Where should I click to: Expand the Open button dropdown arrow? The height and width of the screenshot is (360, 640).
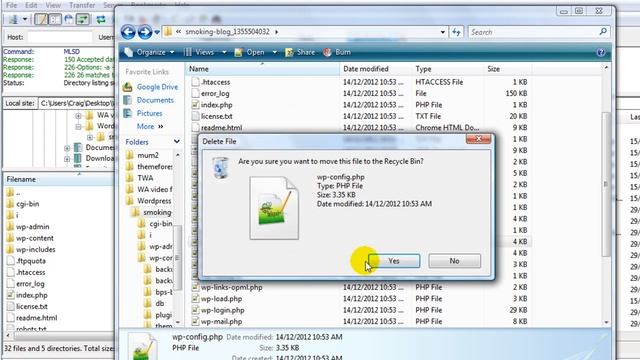click(x=274, y=52)
